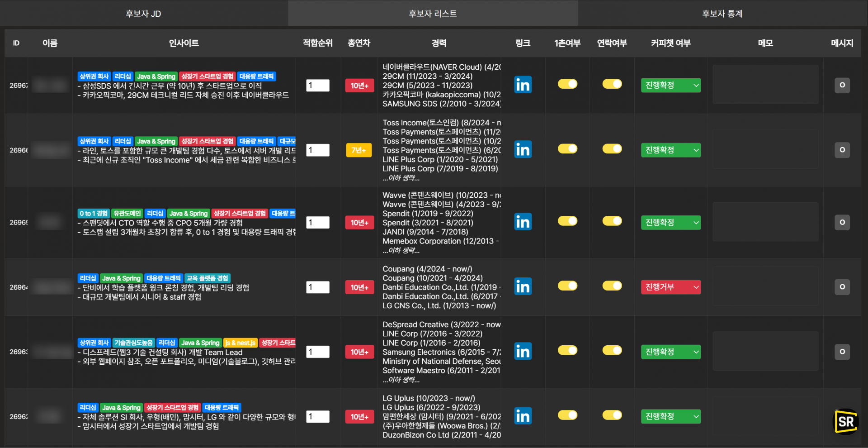Click the 기술관심도높음 tag
The height and width of the screenshot is (448, 868).
[x=134, y=343]
